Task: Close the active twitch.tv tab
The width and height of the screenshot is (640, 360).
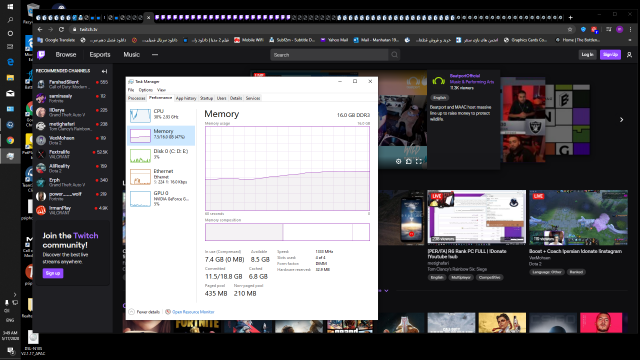Action: [149, 18]
